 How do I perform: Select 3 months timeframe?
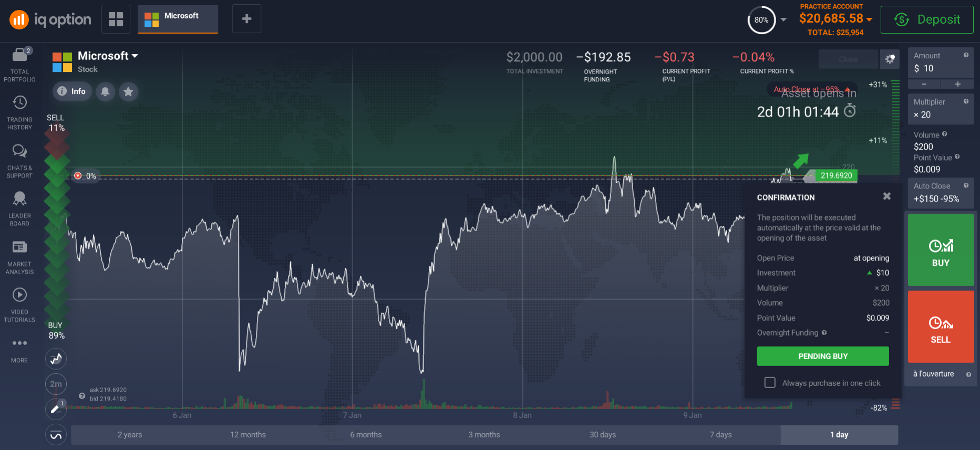coord(484,435)
